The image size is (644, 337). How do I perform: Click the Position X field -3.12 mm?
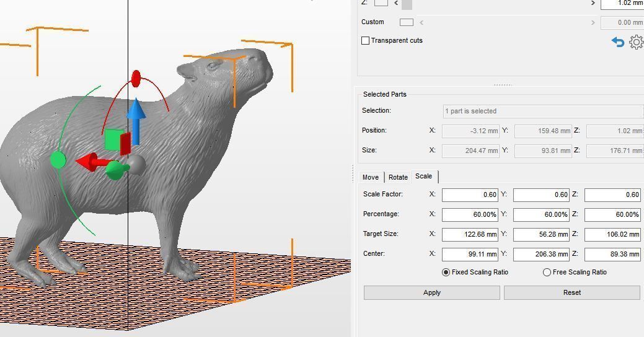[x=470, y=131]
